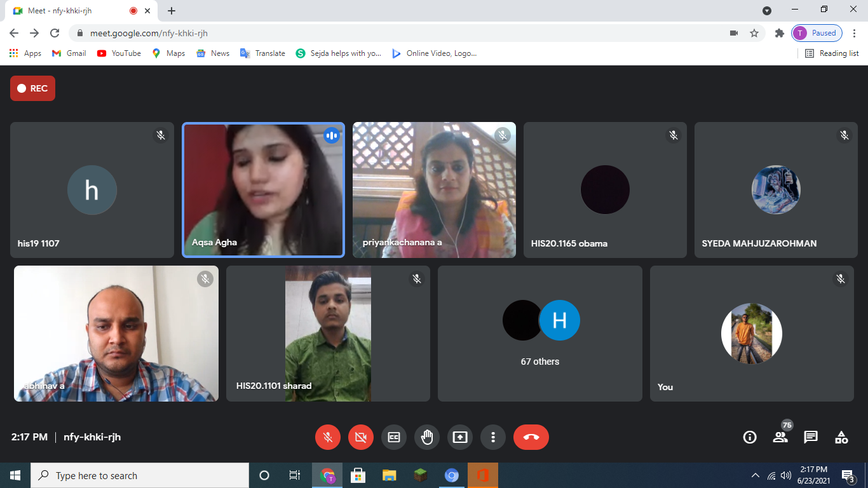Click the red Leave call button
Image resolution: width=868 pixels, height=488 pixels.
[531, 437]
